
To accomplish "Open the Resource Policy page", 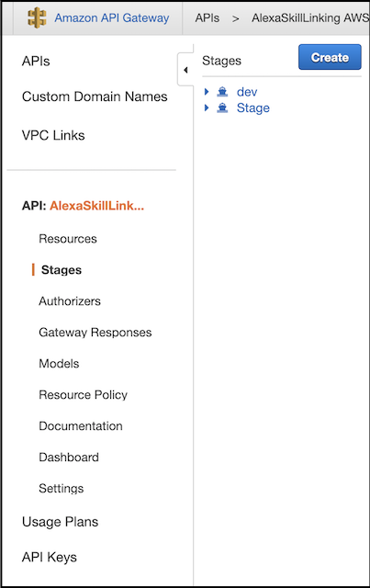I will tap(84, 394).
